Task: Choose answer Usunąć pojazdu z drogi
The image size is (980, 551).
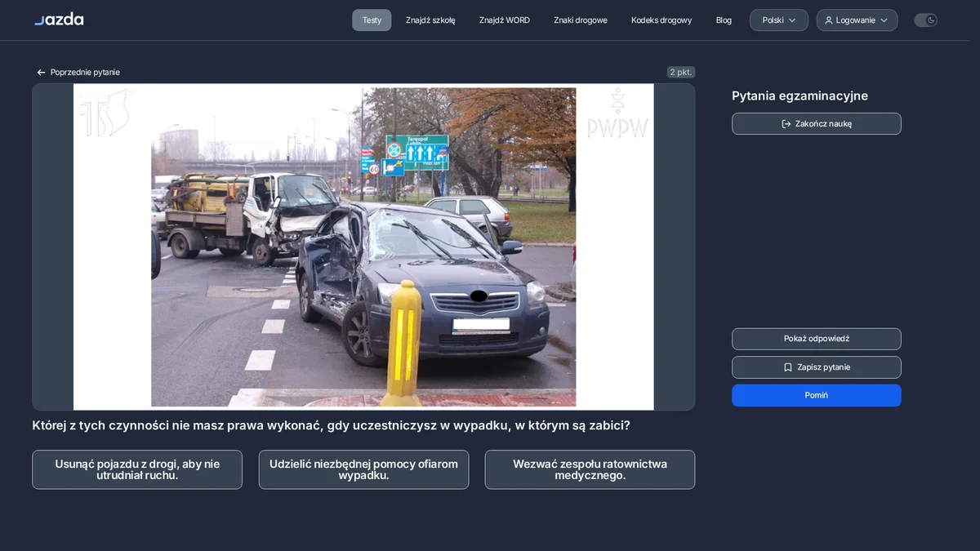Action: point(137,469)
